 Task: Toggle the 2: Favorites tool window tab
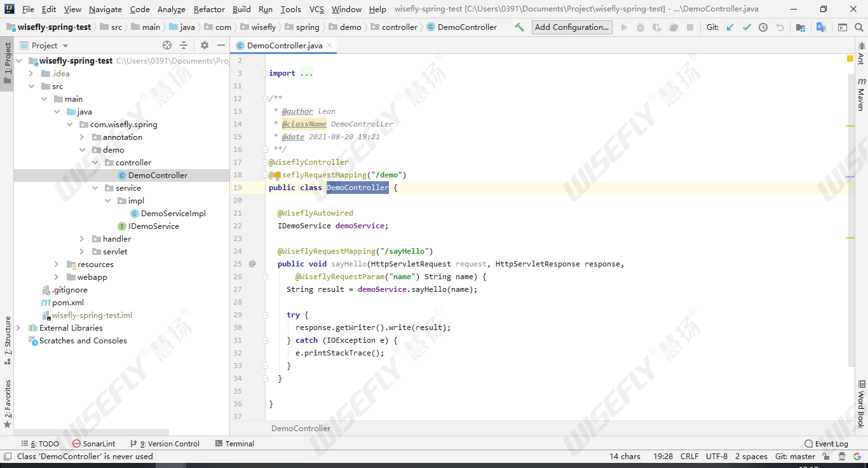(x=7, y=404)
